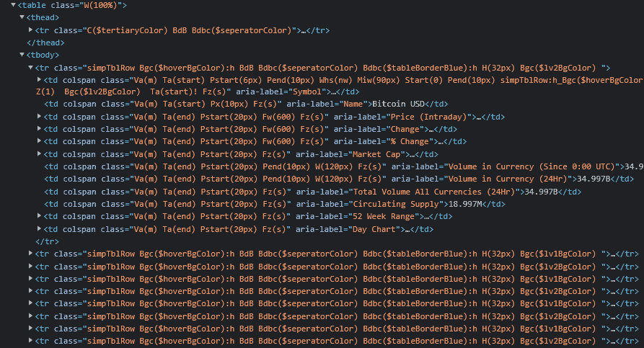Collapse the first expanded simpTblRow tr
This screenshot has width=644, height=348.
31,67
